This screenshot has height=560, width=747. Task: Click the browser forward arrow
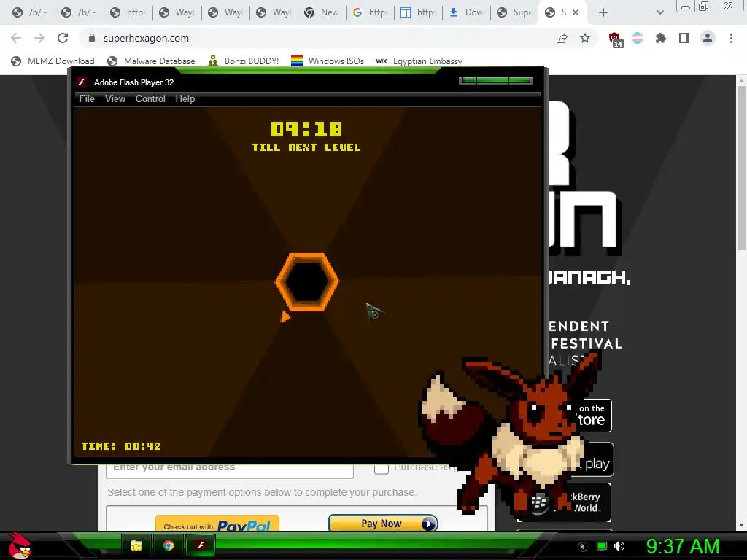point(39,38)
